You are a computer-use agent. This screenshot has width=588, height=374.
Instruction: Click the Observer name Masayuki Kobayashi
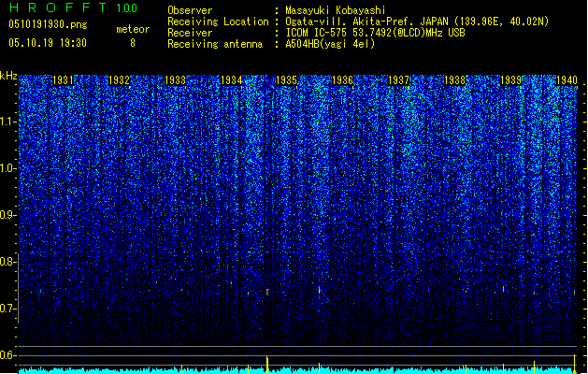[x=336, y=10]
